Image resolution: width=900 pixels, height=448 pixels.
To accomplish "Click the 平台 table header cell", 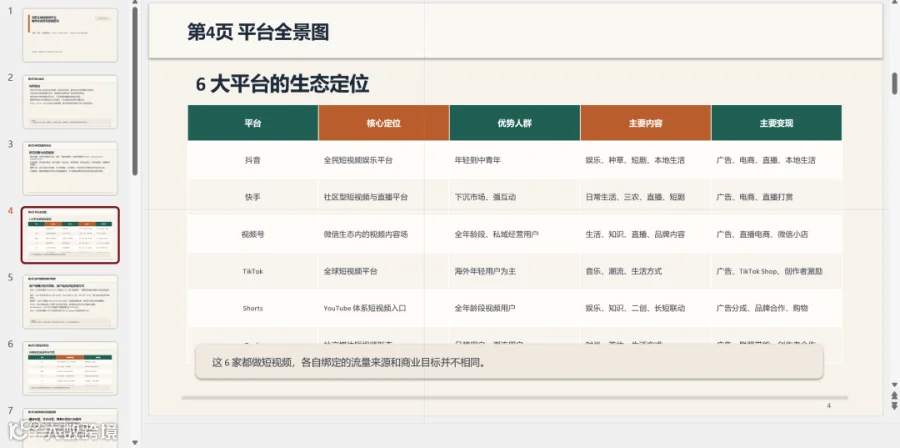I will (x=253, y=123).
